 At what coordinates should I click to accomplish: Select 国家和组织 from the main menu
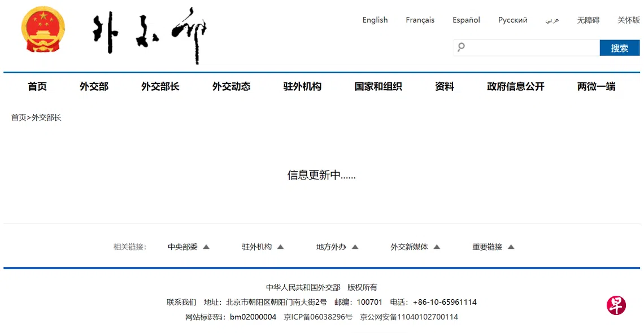(x=378, y=86)
